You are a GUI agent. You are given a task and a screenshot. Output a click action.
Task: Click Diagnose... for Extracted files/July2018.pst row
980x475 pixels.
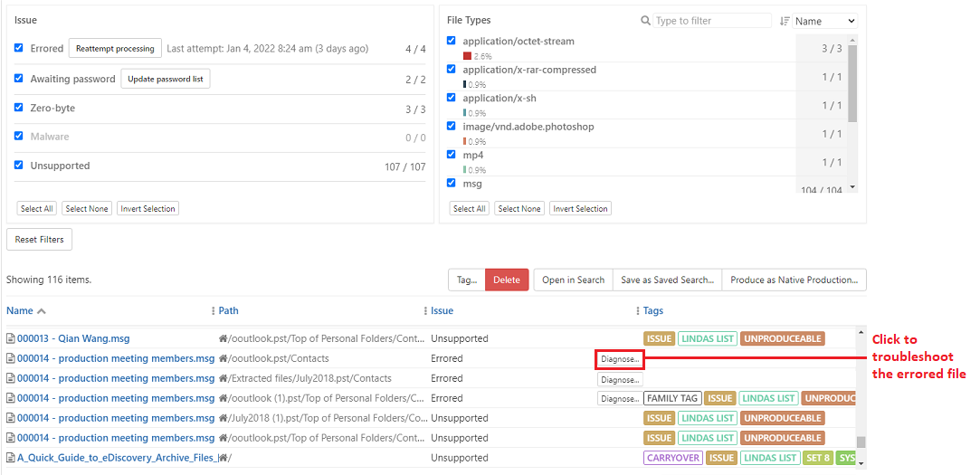pyautogui.click(x=620, y=379)
